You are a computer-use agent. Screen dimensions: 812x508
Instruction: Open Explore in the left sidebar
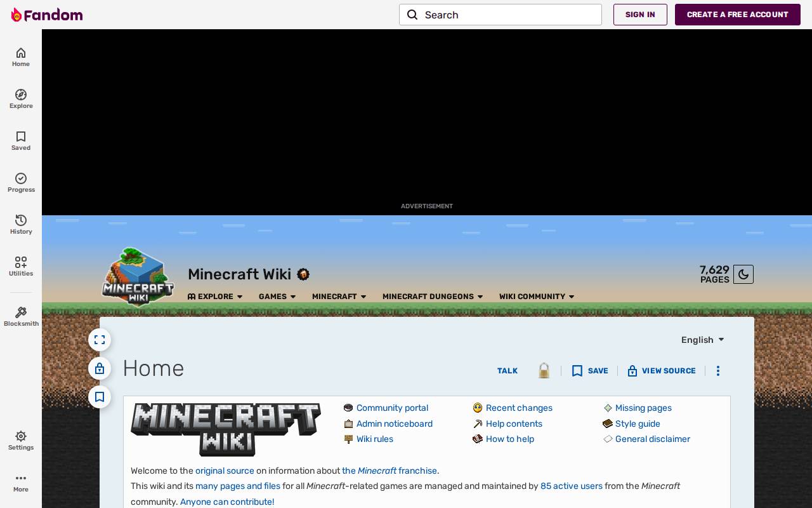[x=21, y=99]
